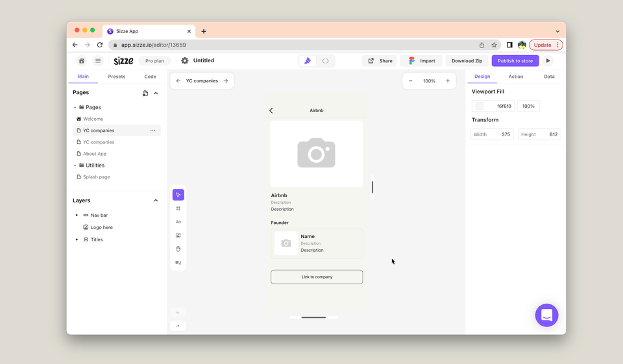The height and width of the screenshot is (364, 623).
Task: Click the canvas vertical scrollbar
Action: point(373,187)
